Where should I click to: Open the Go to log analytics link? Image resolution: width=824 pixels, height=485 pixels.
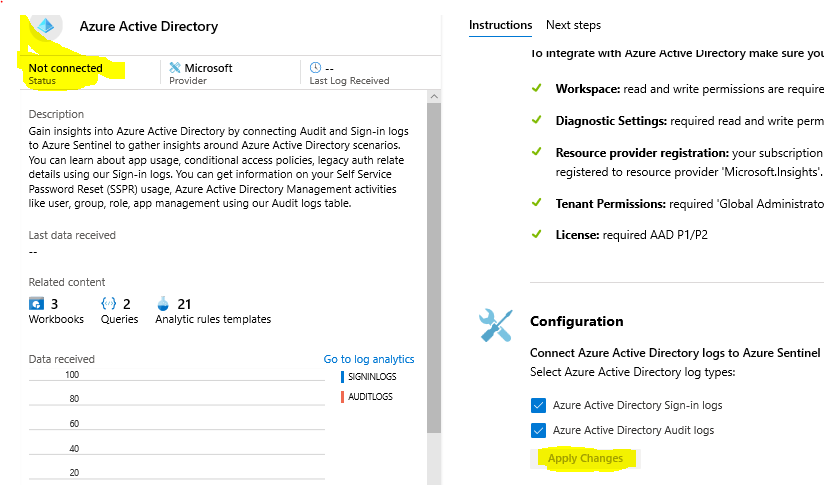(x=369, y=359)
